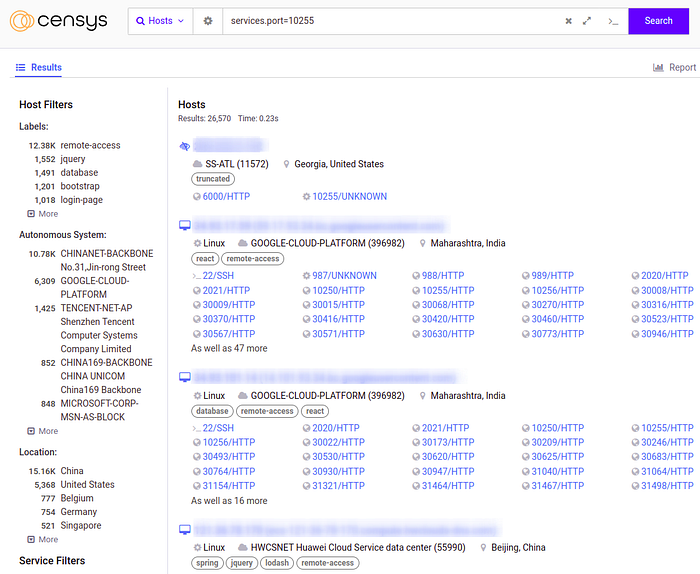This screenshot has height=574, width=700.
Task: Click the Search button
Action: coord(658,21)
